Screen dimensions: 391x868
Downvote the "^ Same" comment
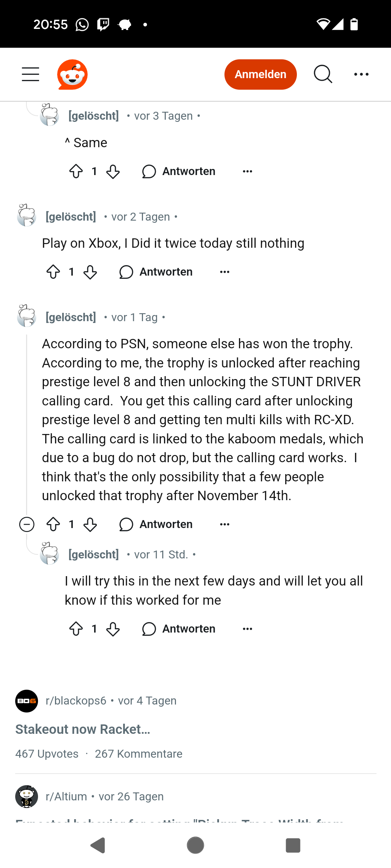pos(113,171)
